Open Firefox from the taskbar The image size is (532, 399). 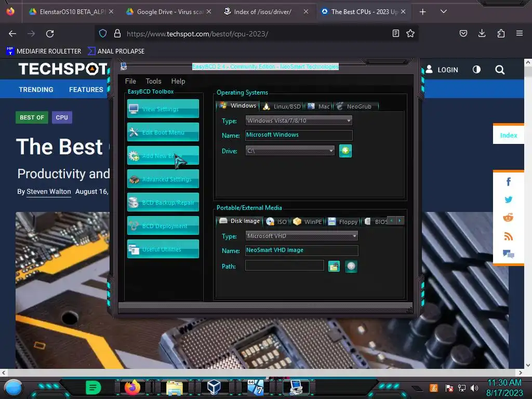pyautogui.click(x=132, y=387)
